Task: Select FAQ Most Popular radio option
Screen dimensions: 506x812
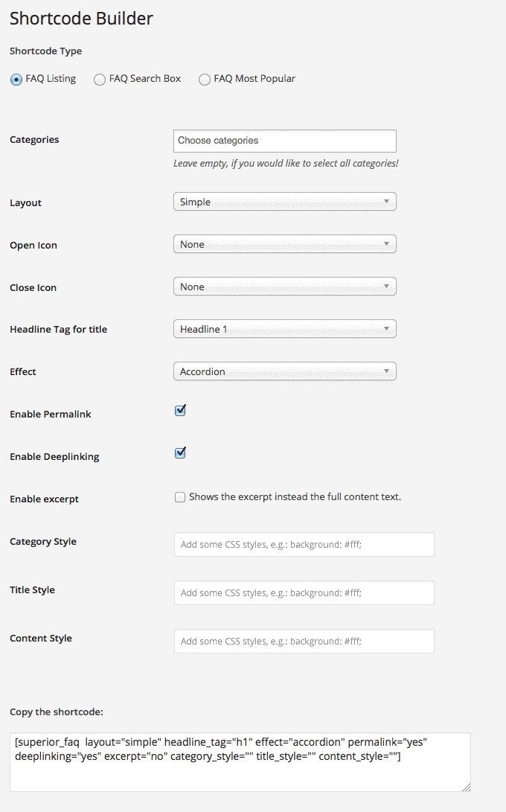Action: (x=205, y=80)
